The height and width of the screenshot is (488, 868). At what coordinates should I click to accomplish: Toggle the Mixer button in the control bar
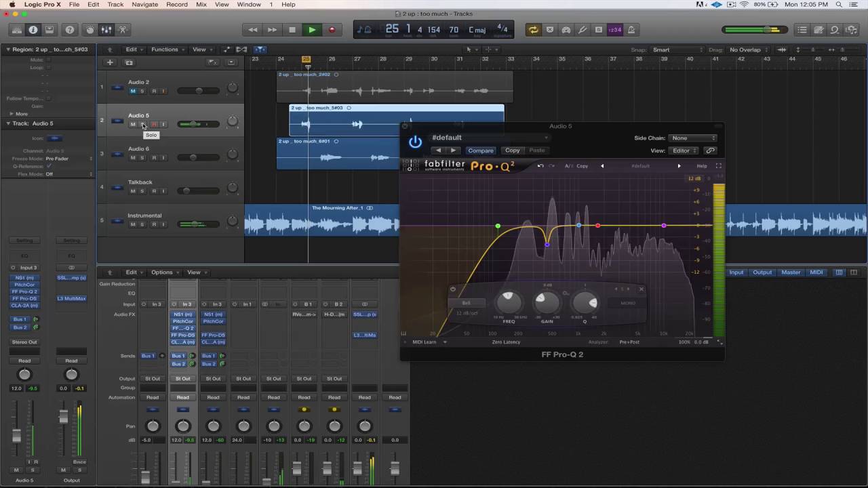click(x=106, y=30)
